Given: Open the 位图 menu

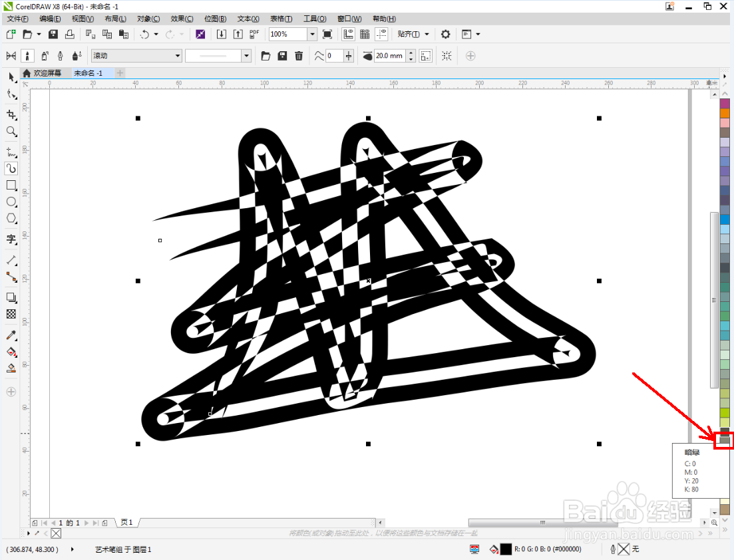Looking at the screenshot, I should pyautogui.click(x=216, y=19).
